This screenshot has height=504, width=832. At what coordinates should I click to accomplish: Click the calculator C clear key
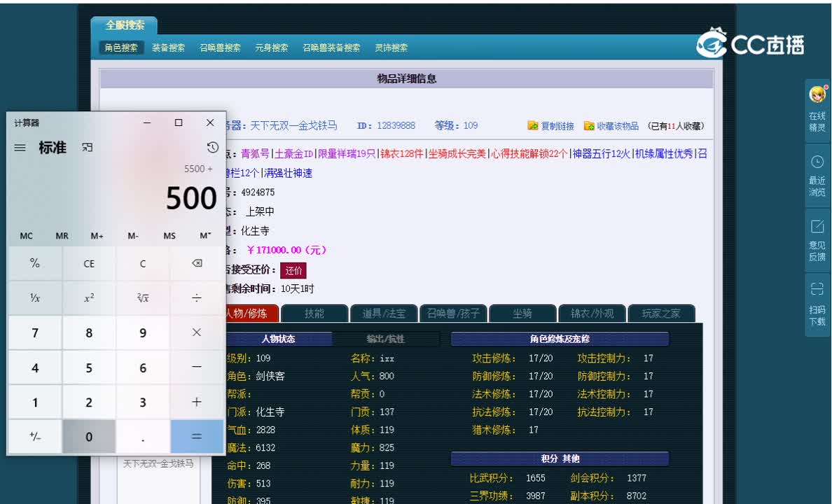pyautogui.click(x=143, y=263)
